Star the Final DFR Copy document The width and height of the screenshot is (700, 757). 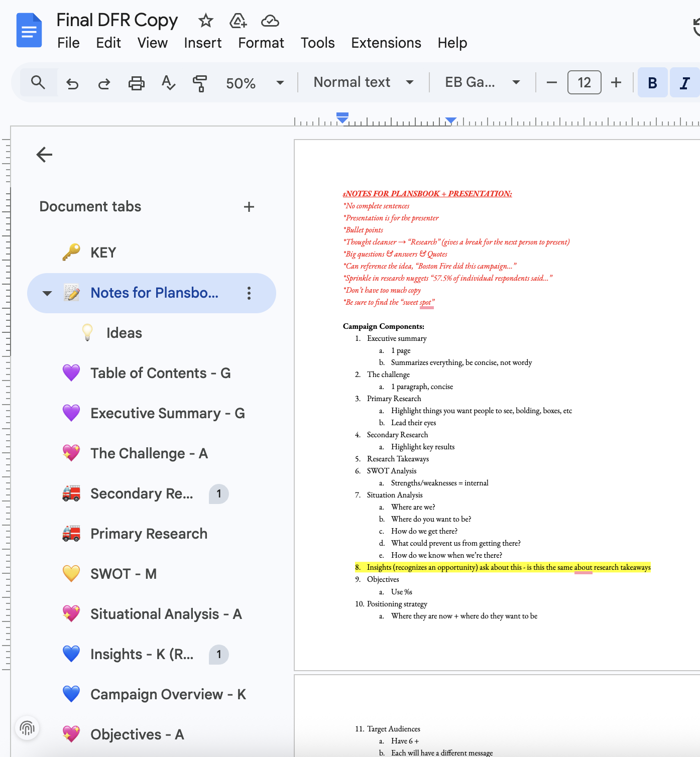click(x=206, y=21)
